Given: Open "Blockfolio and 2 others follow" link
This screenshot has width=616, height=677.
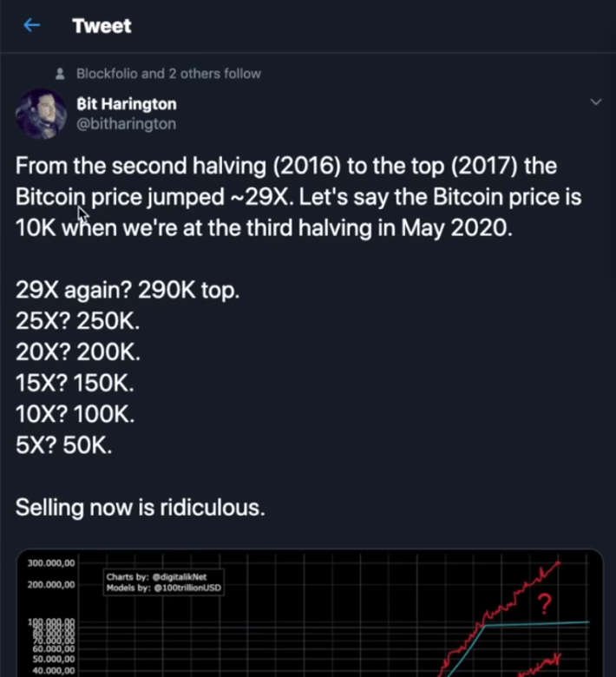Looking at the screenshot, I should (168, 74).
